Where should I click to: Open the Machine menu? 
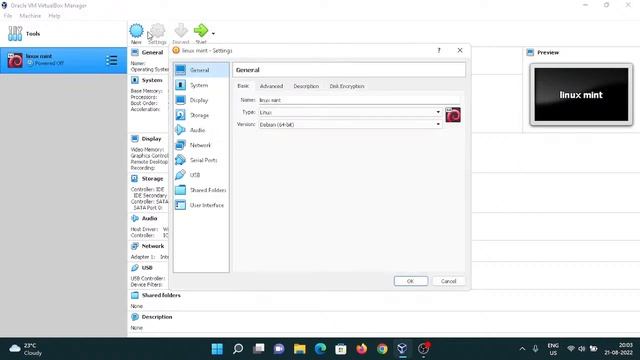click(30, 16)
